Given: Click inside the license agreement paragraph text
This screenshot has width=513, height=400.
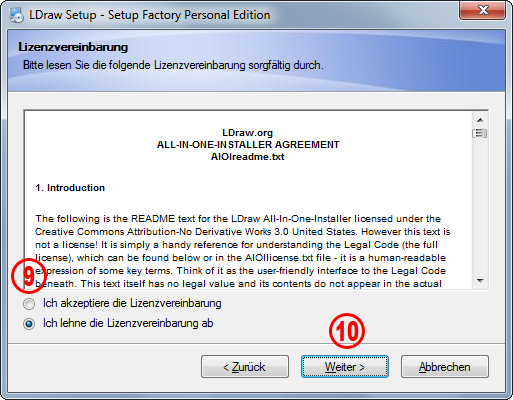Looking at the screenshot, I should pos(242,251).
